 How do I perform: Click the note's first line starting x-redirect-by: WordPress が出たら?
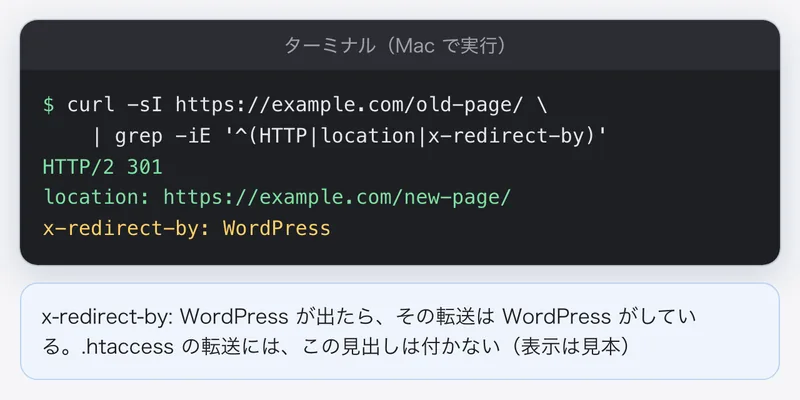pos(369,317)
